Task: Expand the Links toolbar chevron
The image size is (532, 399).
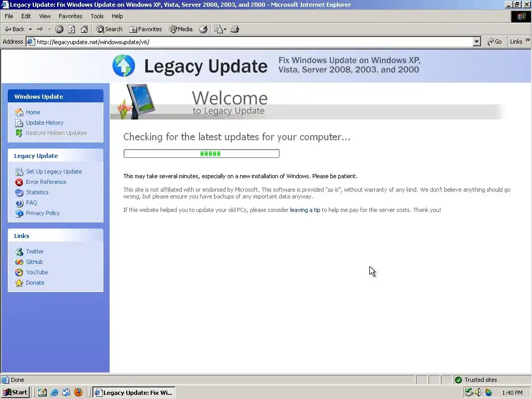Action: click(x=528, y=40)
